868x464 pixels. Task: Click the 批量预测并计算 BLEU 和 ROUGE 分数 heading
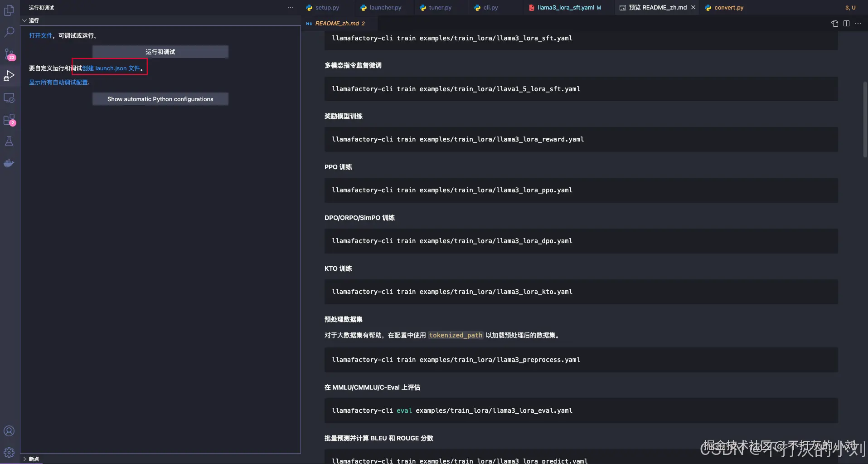379,438
